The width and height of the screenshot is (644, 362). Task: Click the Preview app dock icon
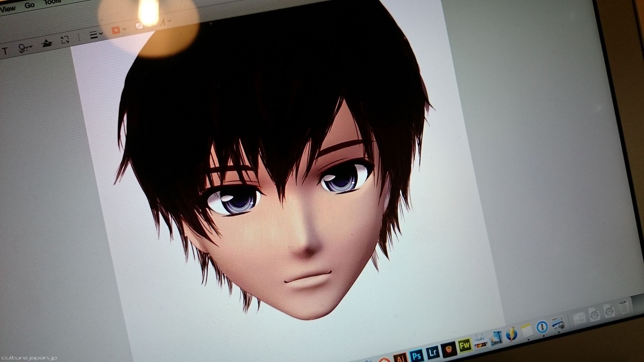(x=557, y=323)
